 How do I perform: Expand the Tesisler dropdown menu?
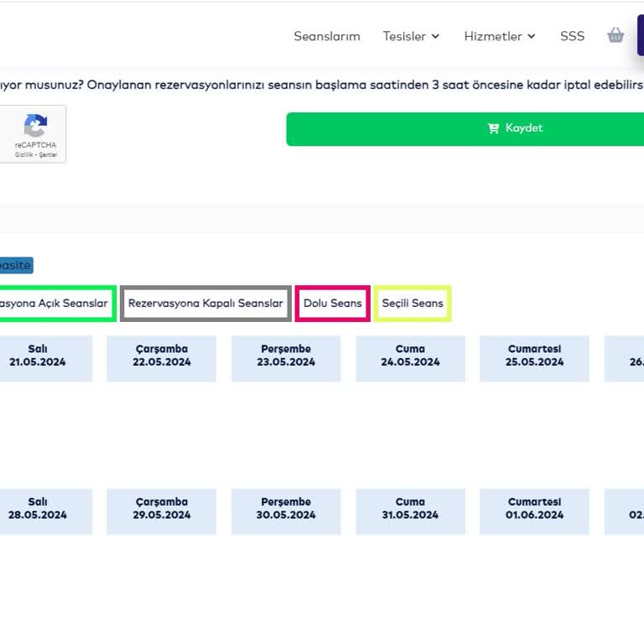[411, 36]
